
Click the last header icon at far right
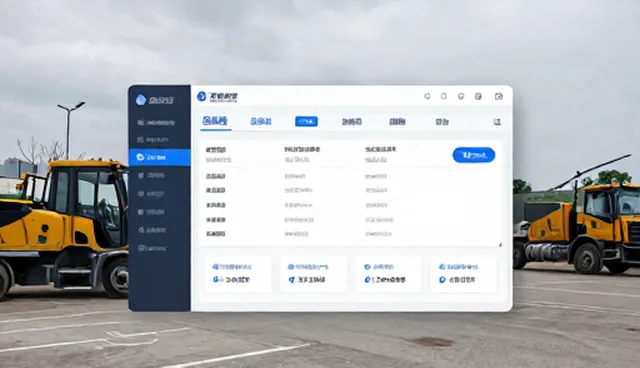[x=498, y=96]
